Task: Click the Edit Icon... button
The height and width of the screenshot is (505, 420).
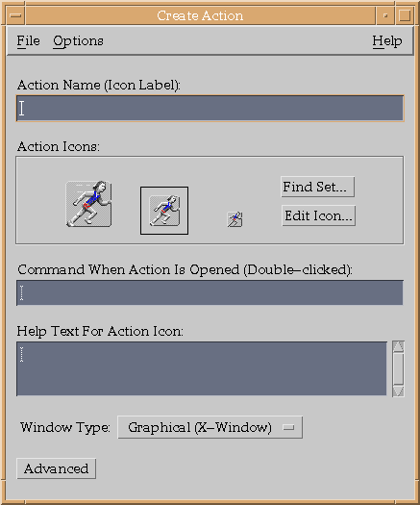Action: [319, 215]
